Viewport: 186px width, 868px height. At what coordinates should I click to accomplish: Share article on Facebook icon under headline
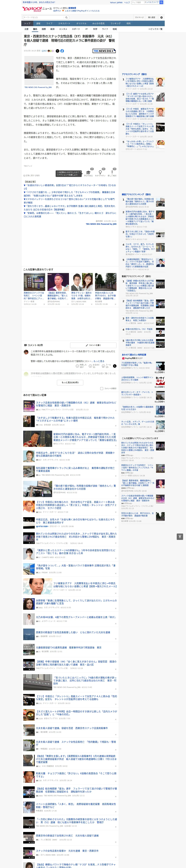click(x=62, y=51)
